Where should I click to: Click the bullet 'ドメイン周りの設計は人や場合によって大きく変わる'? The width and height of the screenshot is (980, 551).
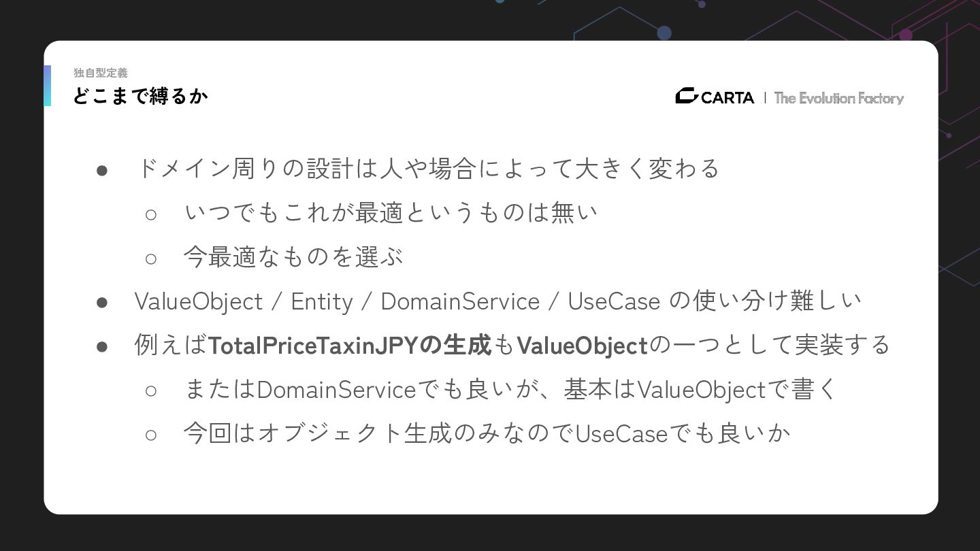tap(428, 168)
